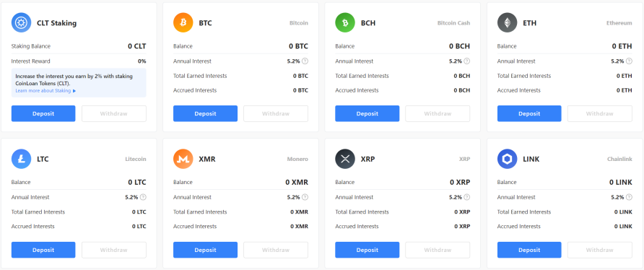
Task: Click the BTC Deposit button
Action: point(205,113)
